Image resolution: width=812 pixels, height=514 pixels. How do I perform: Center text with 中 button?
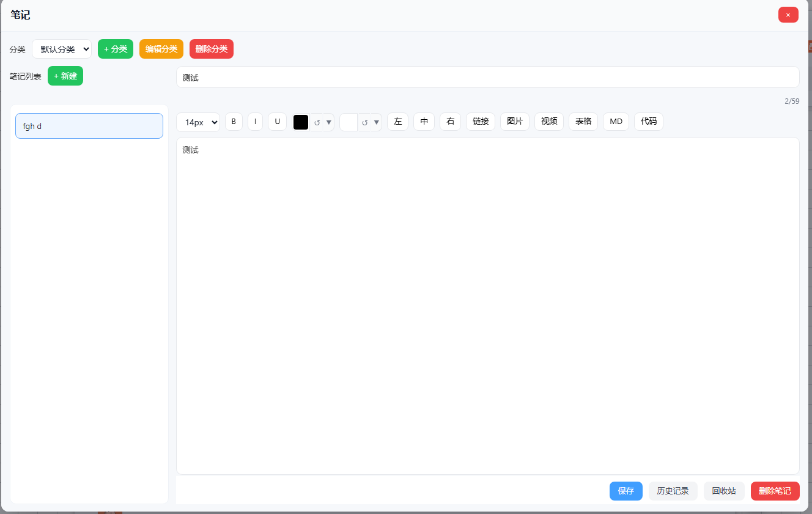424,122
